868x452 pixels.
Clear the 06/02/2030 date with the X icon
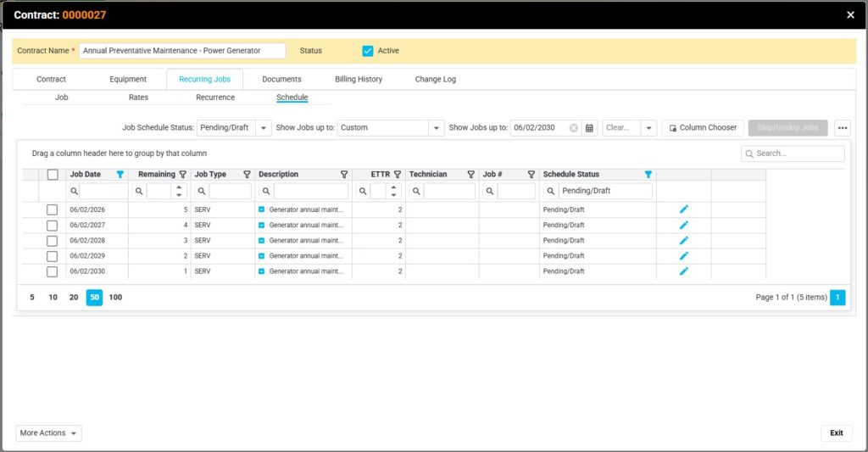pyautogui.click(x=574, y=128)
